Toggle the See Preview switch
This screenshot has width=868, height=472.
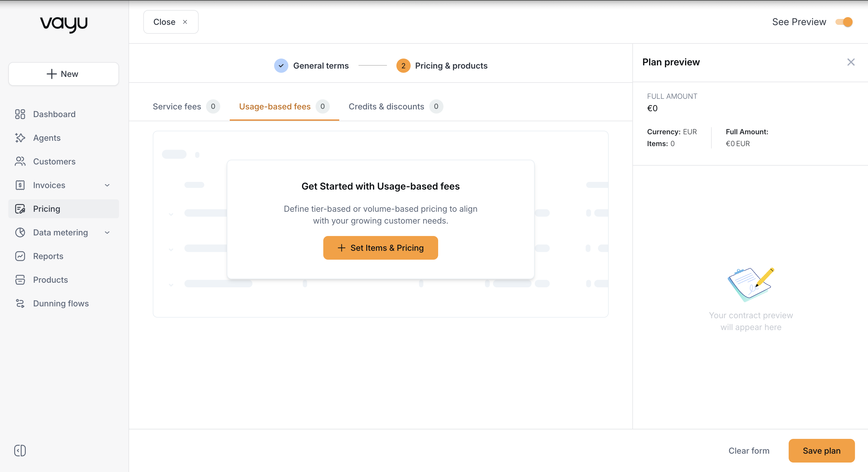844,22
